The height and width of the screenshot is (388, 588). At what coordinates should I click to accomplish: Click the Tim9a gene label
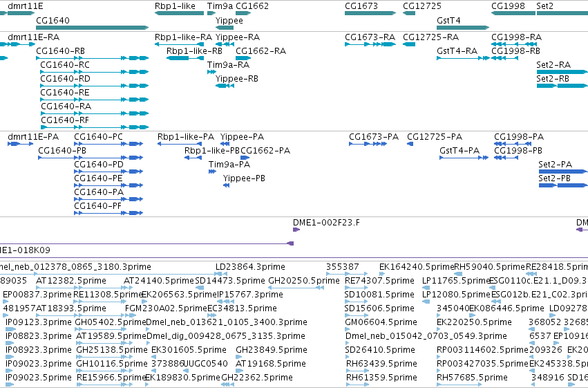click(x=220, y=6)
